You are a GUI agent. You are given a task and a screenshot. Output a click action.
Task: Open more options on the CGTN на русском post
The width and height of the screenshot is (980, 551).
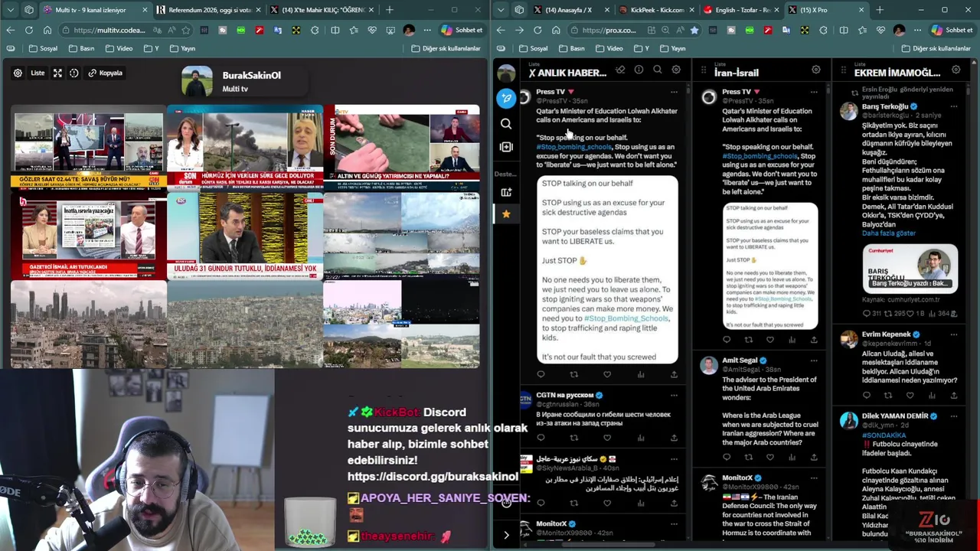pos(674,396)
